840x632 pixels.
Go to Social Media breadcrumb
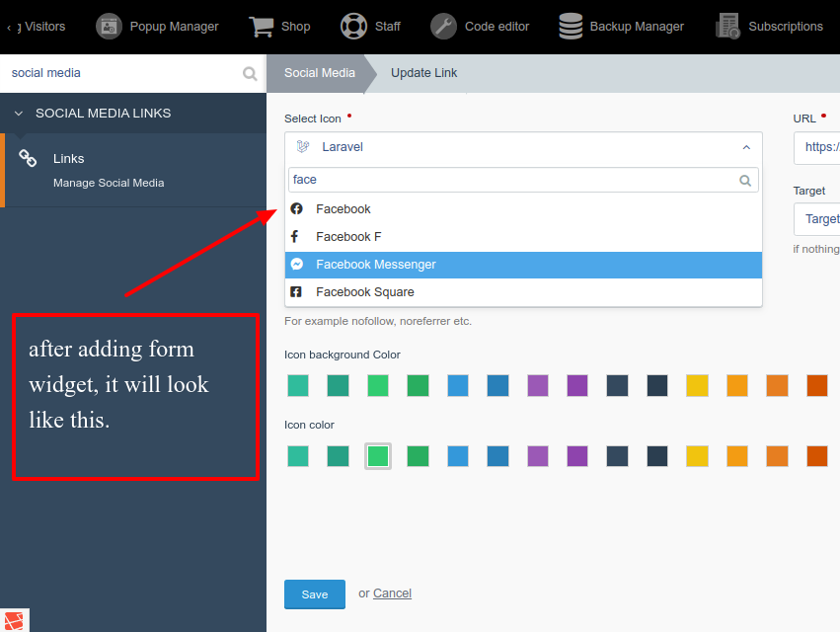tap(319, 73)
